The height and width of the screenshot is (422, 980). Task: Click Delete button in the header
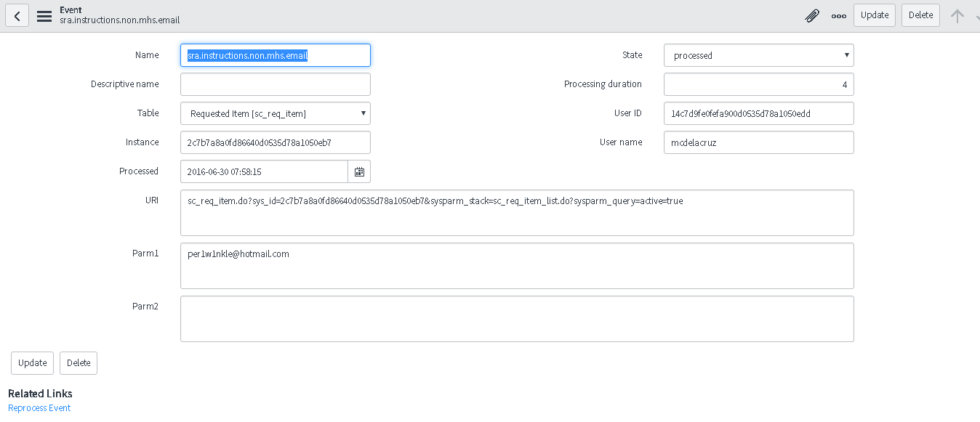click(920, 15)
